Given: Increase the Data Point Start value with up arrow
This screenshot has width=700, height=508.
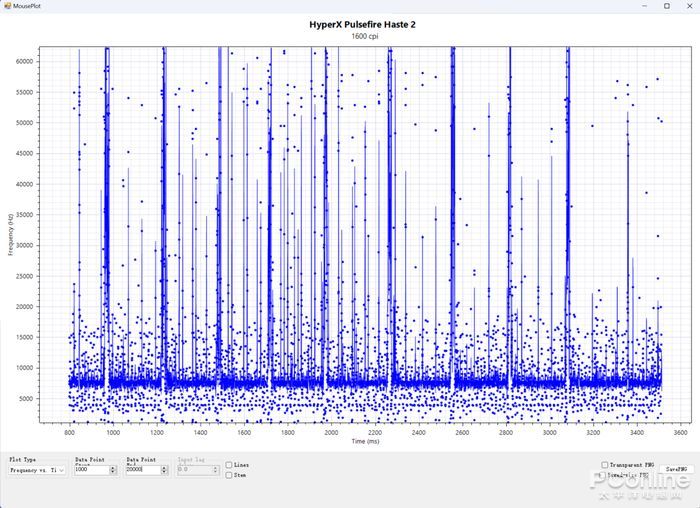Looking at the screenshot, I should tap(113, 468).
